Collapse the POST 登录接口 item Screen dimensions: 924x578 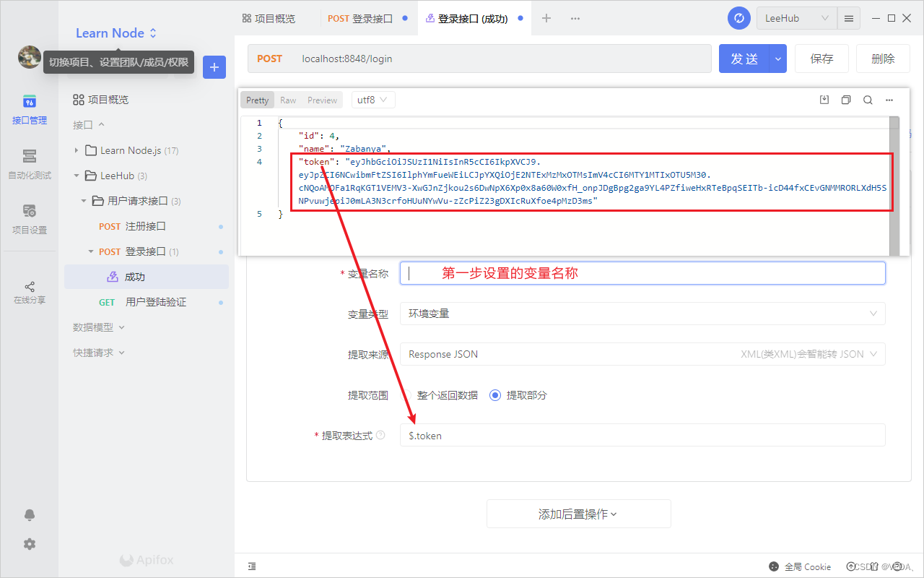pyautogui.click(x=90, y=251)
